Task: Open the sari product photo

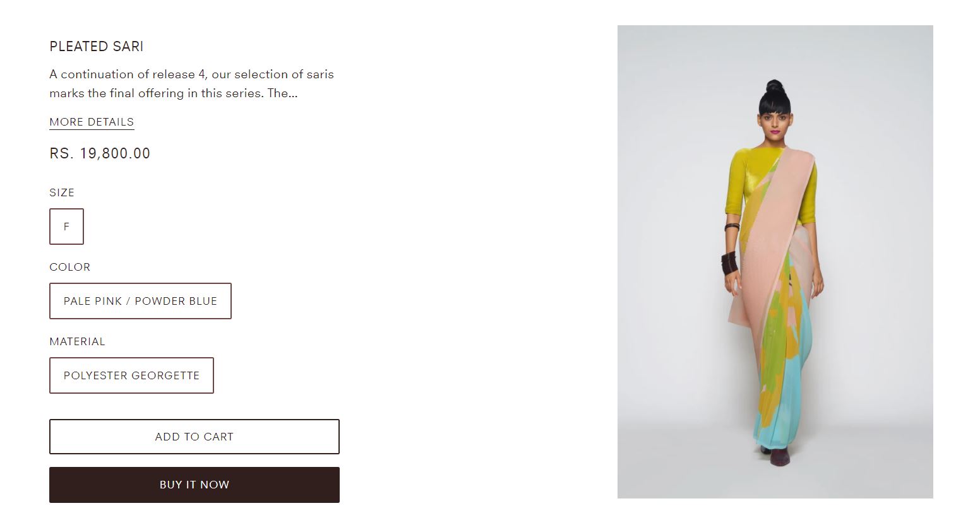Action: 775,262
